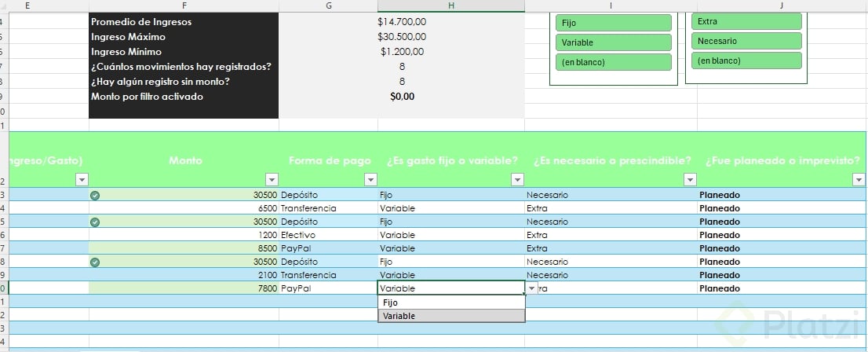Click the ¿Cuántos movimientos hay registrados? label

pos(181,67)
